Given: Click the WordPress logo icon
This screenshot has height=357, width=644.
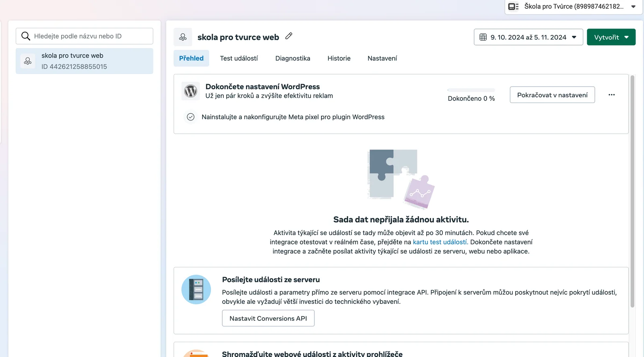Looking at the screenshot, I should (191, 91).
